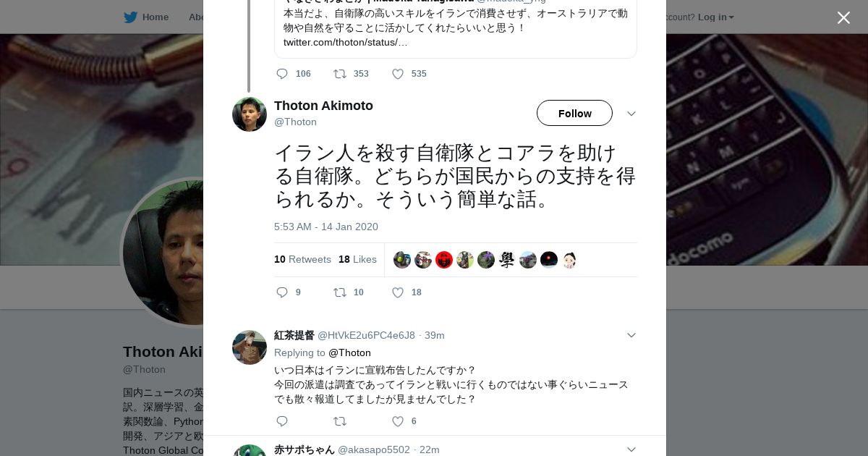Reply to the quoted tweet with 106 replies
Screen dimensions: 868x456
[x=282, y=74]
